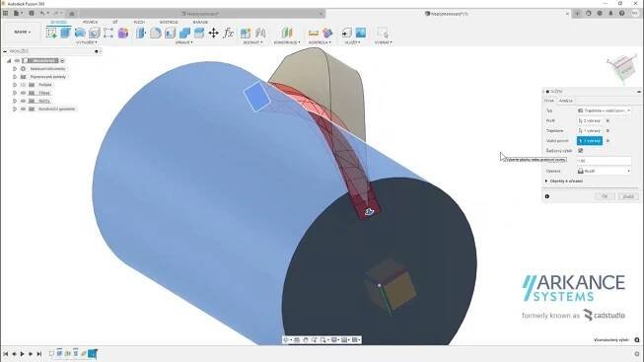This screenshot has height=362, width=644.
Task: Expand the Construction geometry browser node
Action: click(15, 109)
